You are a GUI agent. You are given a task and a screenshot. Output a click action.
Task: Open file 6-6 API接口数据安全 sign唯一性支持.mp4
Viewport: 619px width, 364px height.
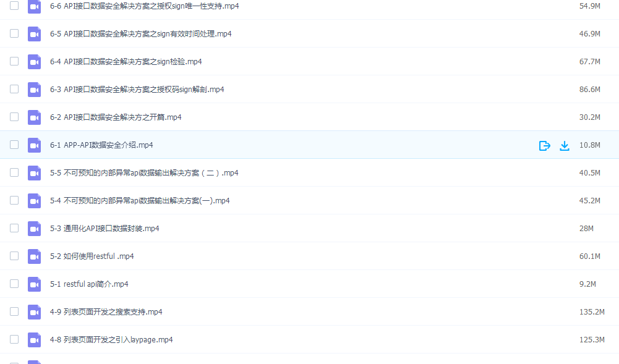tap(145, 6)
